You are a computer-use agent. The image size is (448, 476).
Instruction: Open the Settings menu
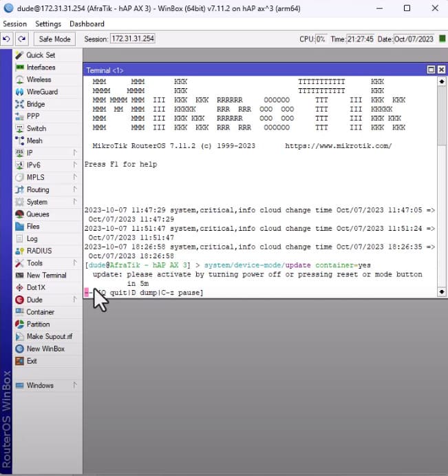pyautogui.click(x=48, y=23)
